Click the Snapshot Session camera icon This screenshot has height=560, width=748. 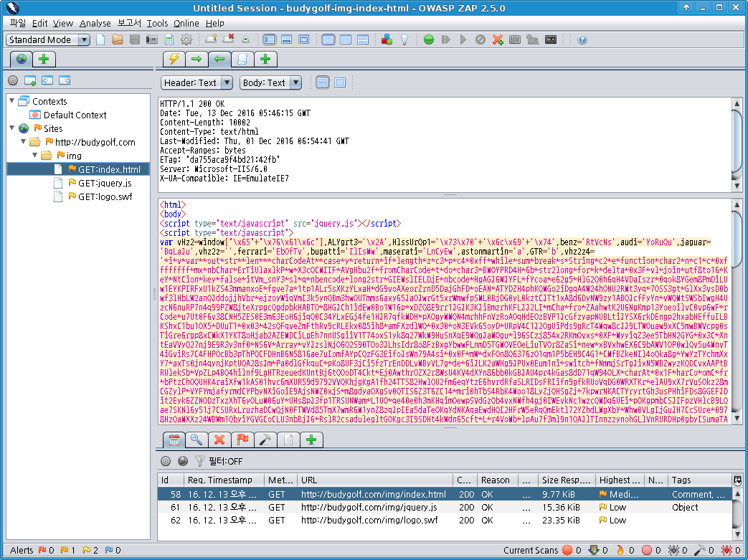152,39
